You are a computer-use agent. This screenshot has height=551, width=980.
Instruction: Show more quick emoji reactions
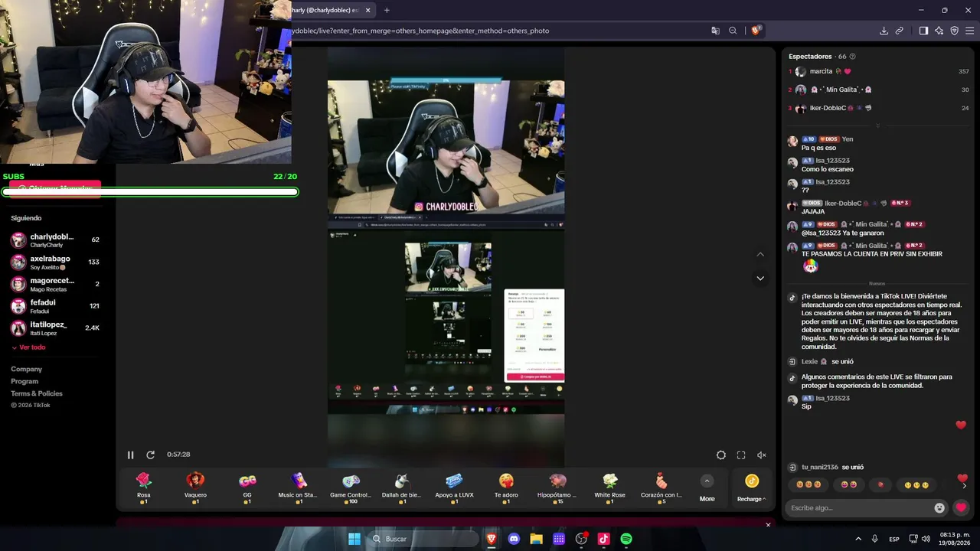coord(964,485)
